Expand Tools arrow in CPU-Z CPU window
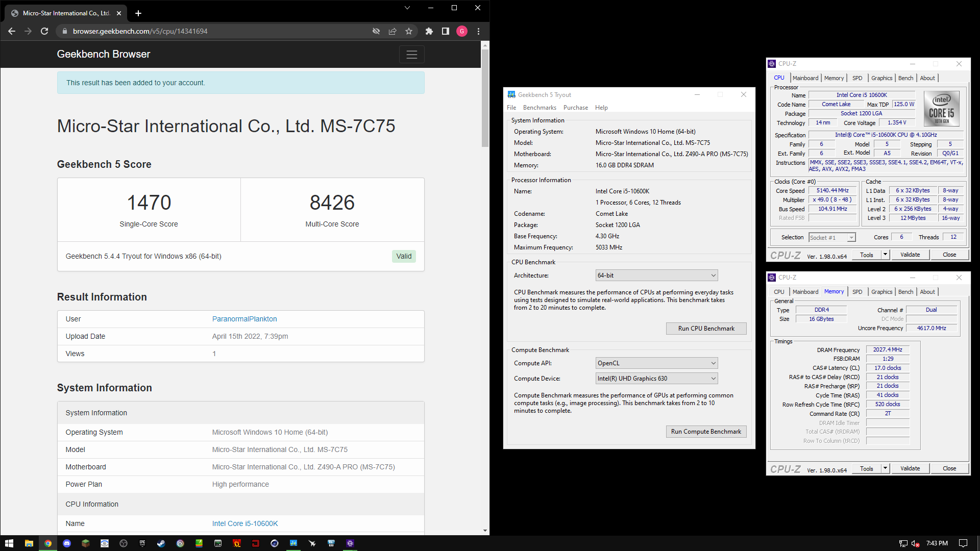 (886, 255)
